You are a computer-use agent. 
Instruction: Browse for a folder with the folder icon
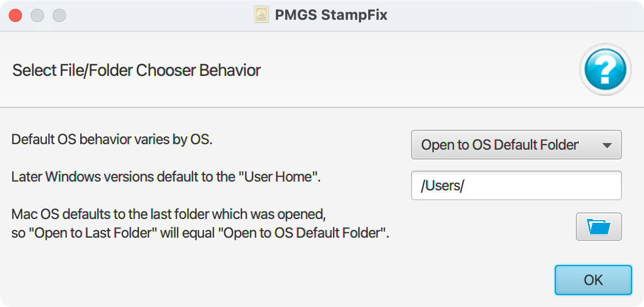pyautogui.click(x=598, y=227)
